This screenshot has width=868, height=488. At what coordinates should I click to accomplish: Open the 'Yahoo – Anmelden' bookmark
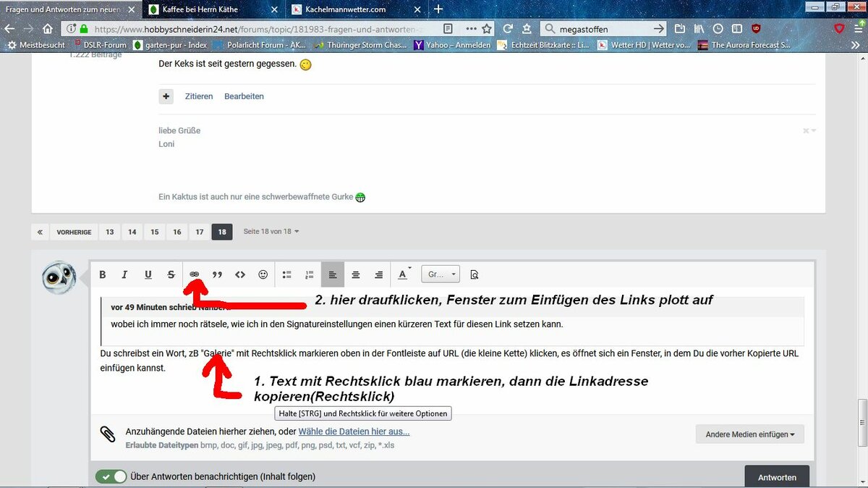(x=452, y=45)
